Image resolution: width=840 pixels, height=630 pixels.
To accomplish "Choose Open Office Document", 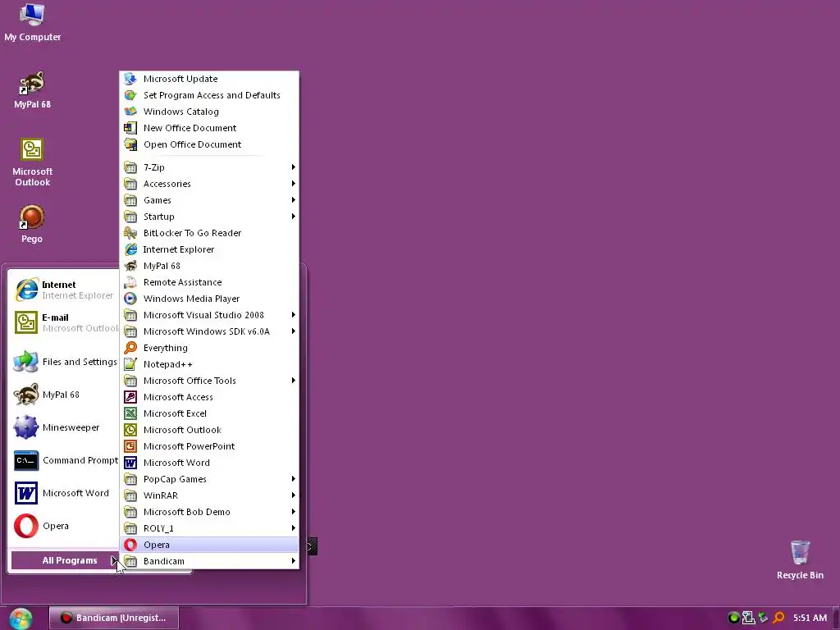I will point(209,144).
